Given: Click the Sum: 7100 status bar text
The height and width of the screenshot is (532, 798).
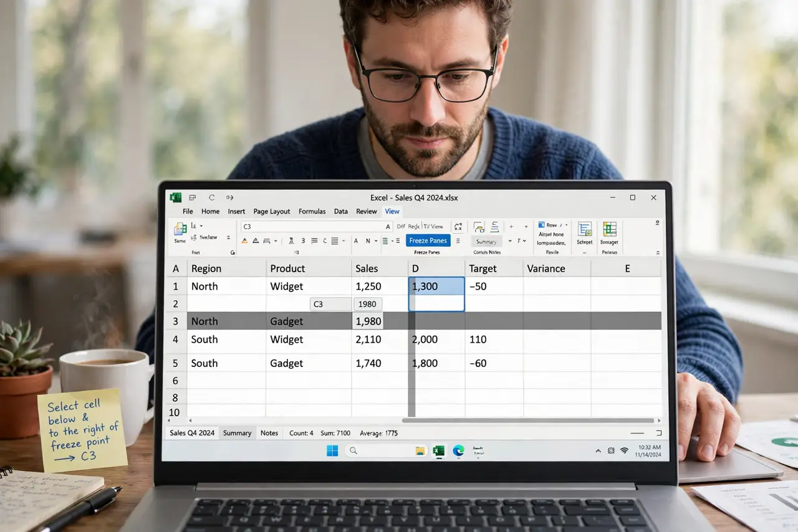Looking at the screenshot, I should point(335,433).
